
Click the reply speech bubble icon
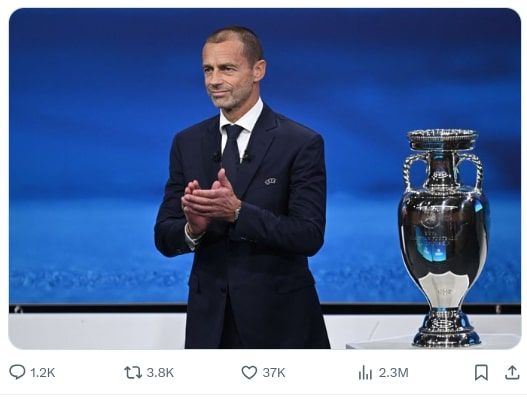point(17,372)
